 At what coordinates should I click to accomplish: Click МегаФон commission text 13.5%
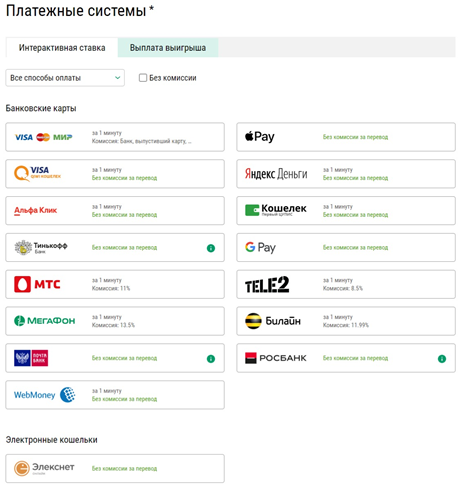113,325
